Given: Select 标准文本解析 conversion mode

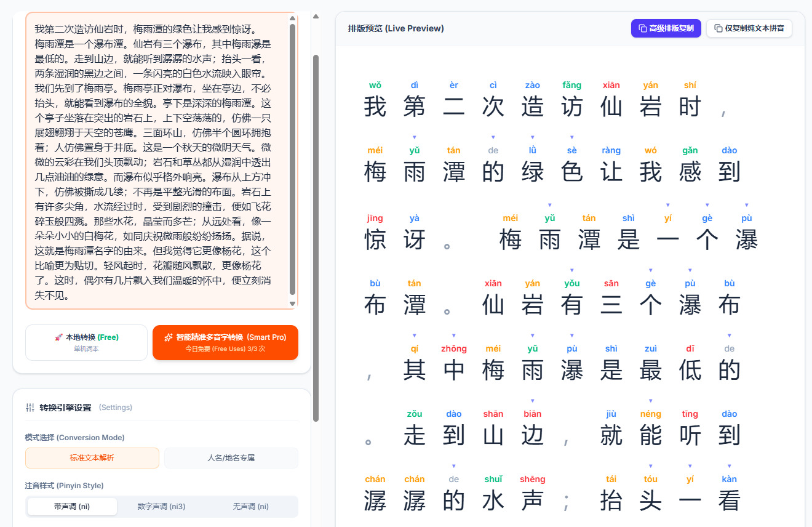Looking at the screenshot, I should click(92, 458).
